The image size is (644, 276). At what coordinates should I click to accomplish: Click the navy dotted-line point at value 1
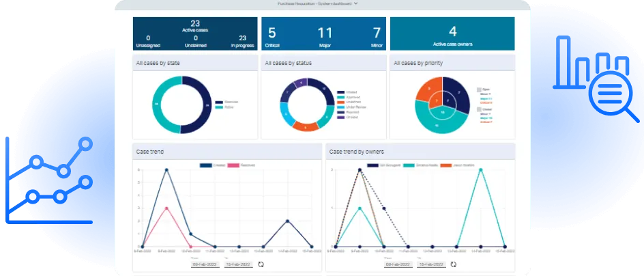pyautogui.click(x=384, y=208)
